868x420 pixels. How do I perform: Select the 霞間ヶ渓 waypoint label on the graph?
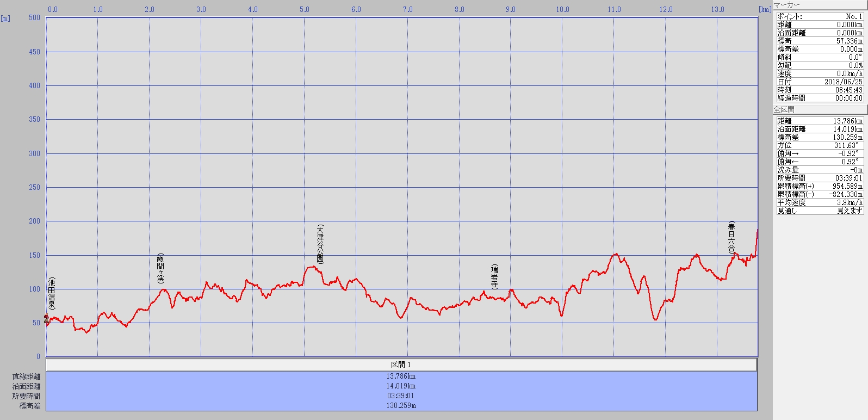[x=160, y=269]
